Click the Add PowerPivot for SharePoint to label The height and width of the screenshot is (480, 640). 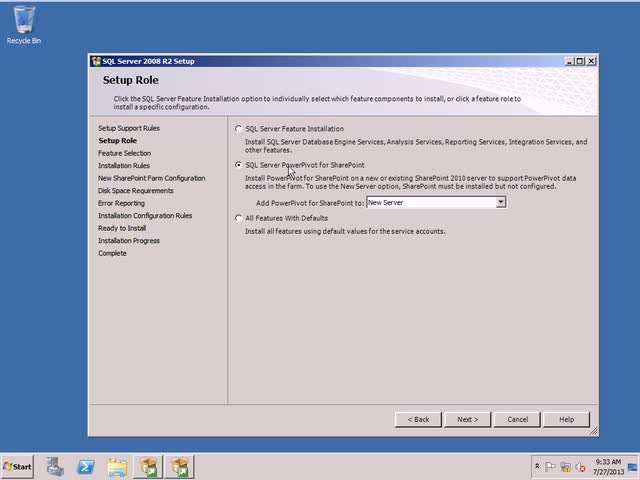[310, 203]
